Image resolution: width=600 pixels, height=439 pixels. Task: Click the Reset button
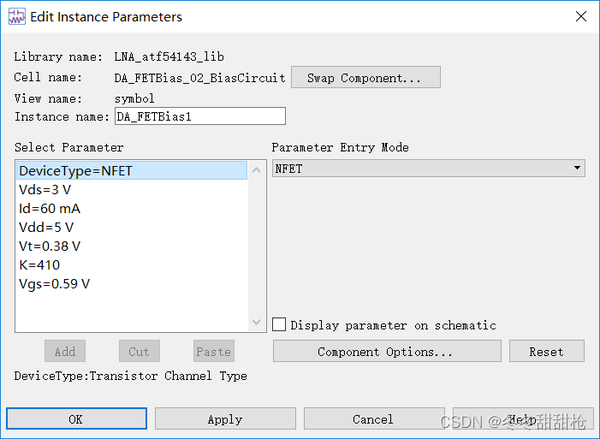click(x=546, y=351)
